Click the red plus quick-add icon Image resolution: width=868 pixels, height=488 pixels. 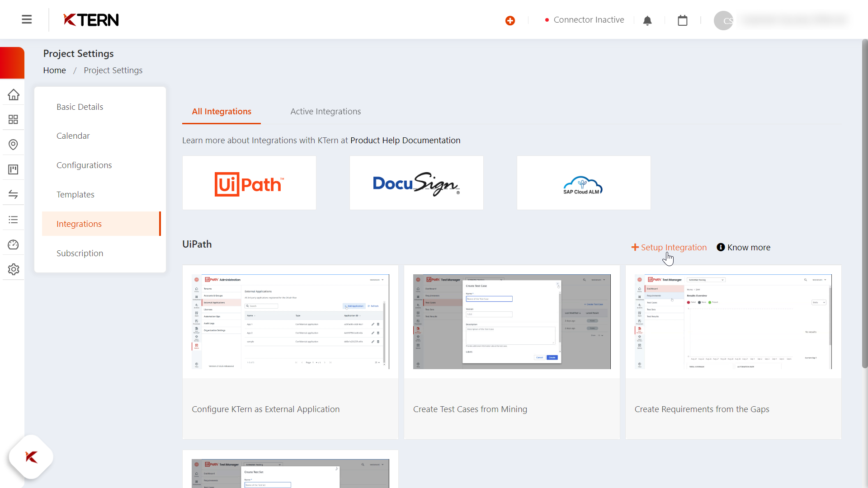(510, 20)
